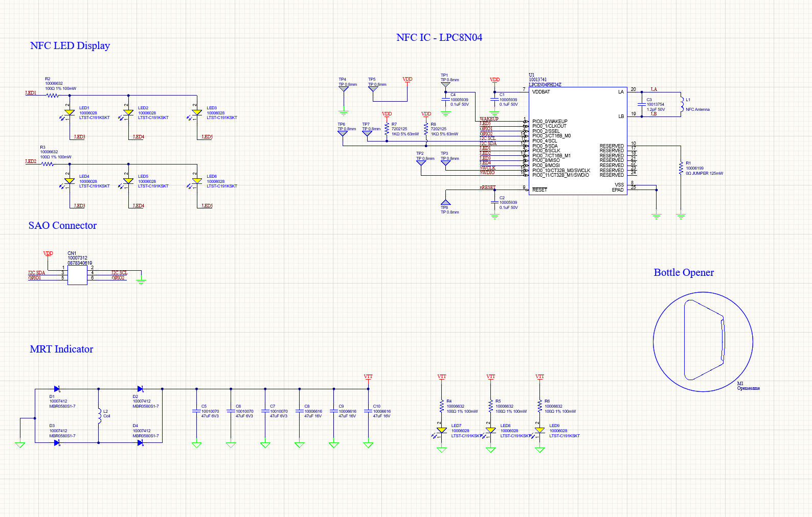Select test point TP4
Image resolution: width=812 pixels, height=517 pixels.
click(344, 89)
